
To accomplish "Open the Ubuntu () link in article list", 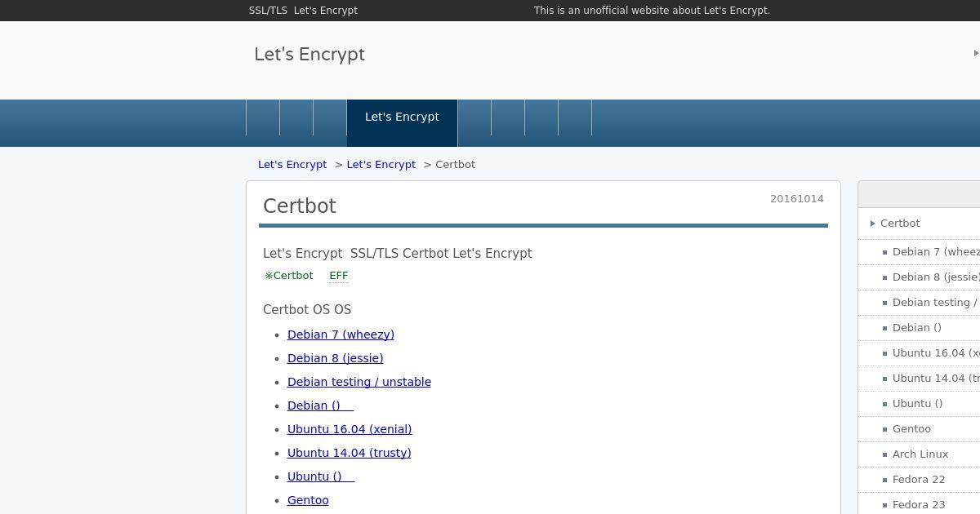I will point(321,476).
